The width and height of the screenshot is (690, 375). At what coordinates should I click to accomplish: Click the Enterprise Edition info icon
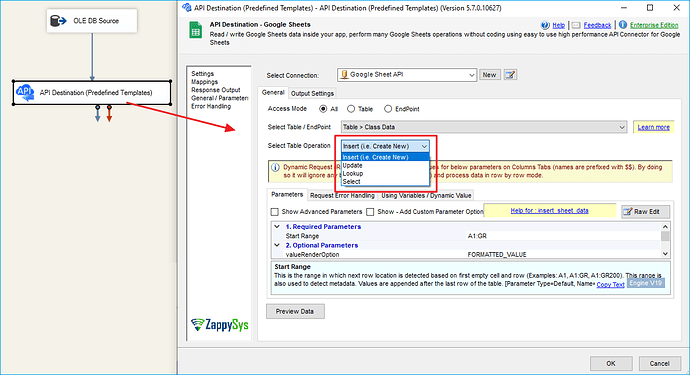(623, 25)
